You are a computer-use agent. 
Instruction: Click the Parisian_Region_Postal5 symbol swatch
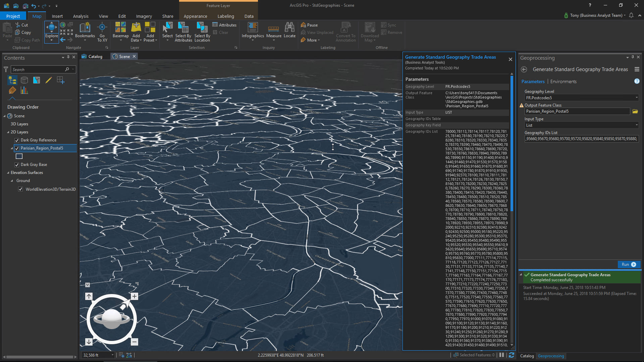click(19, 156)
